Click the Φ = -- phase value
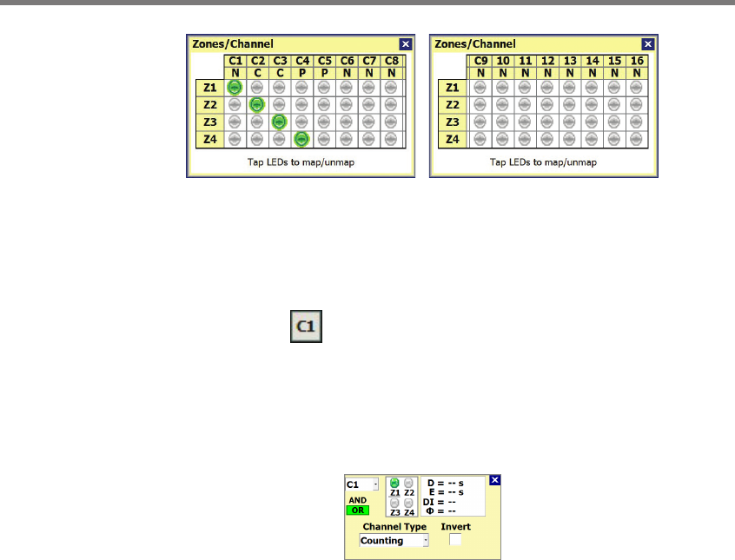This screenshot has width=735, height=560. (x=440, y=511)
